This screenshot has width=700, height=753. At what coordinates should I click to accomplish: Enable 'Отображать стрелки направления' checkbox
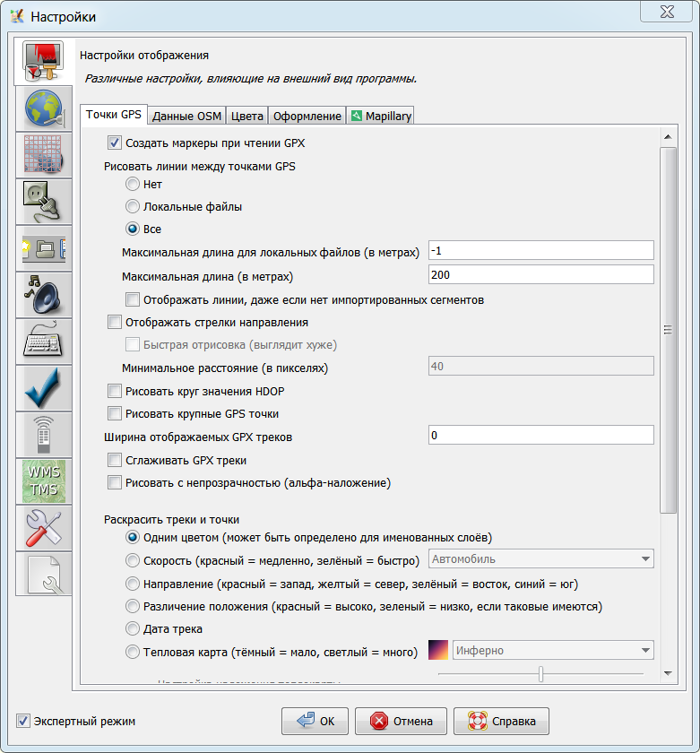click(x=114, y=323)
